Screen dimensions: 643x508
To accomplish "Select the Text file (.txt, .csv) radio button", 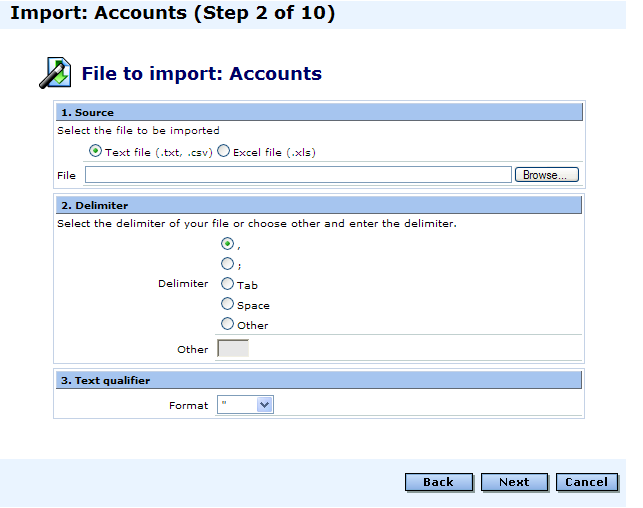I will 95,151.
